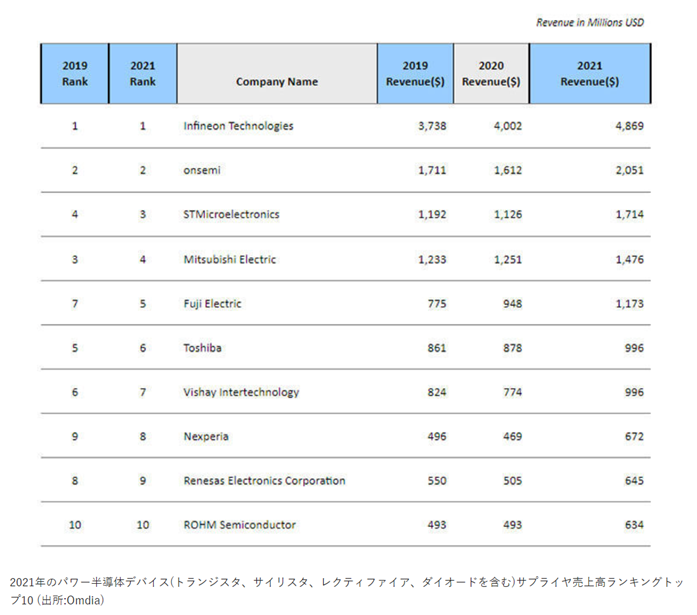The image size is (697, 615).
Task: Select 'onsemi' company cell
Action: coord(202,170)
